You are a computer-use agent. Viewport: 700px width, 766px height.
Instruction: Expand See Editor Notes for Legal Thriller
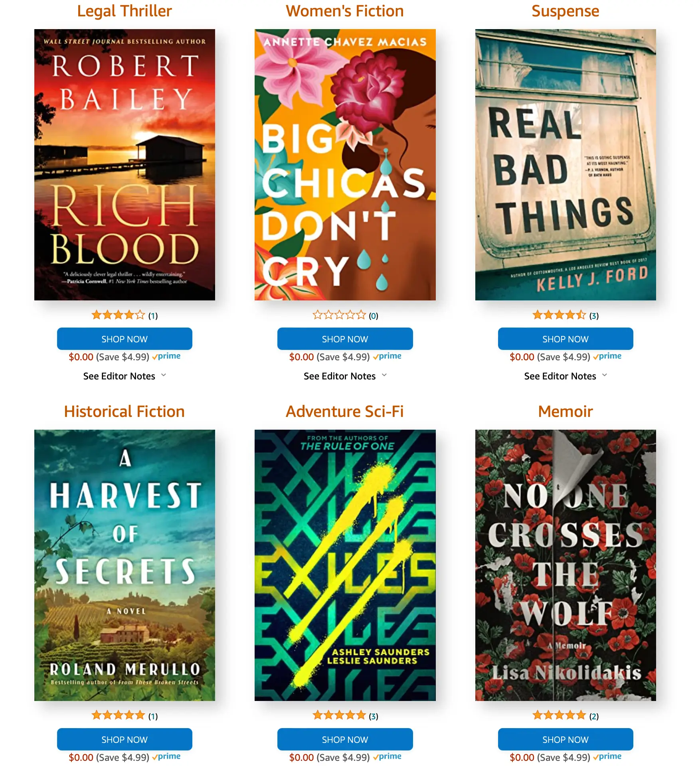[125, 376]
